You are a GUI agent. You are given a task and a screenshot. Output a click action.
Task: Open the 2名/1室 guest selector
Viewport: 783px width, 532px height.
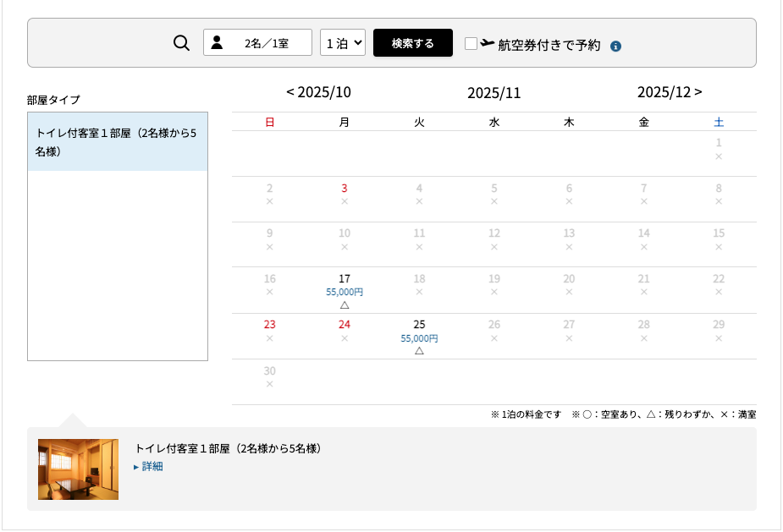pyautogui.click(x=257, y=43)
